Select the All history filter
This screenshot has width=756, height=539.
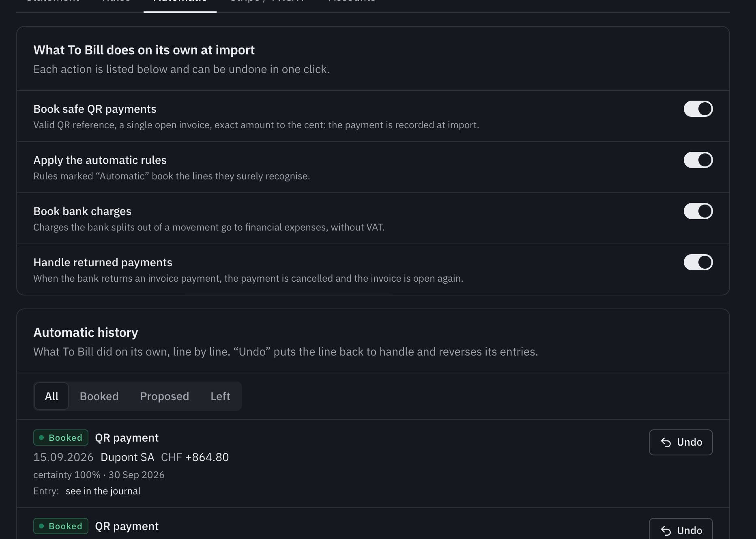point(52,396)
